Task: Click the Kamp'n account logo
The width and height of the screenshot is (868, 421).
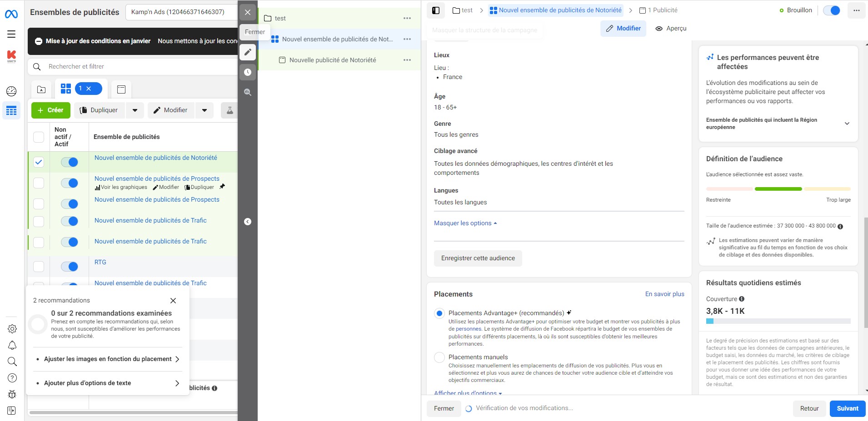Action: pyautogui.click(x=11, y=56)
